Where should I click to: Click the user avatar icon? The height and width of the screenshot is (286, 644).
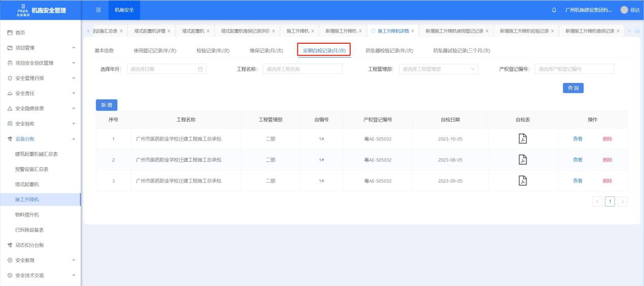tap(624, 10)
